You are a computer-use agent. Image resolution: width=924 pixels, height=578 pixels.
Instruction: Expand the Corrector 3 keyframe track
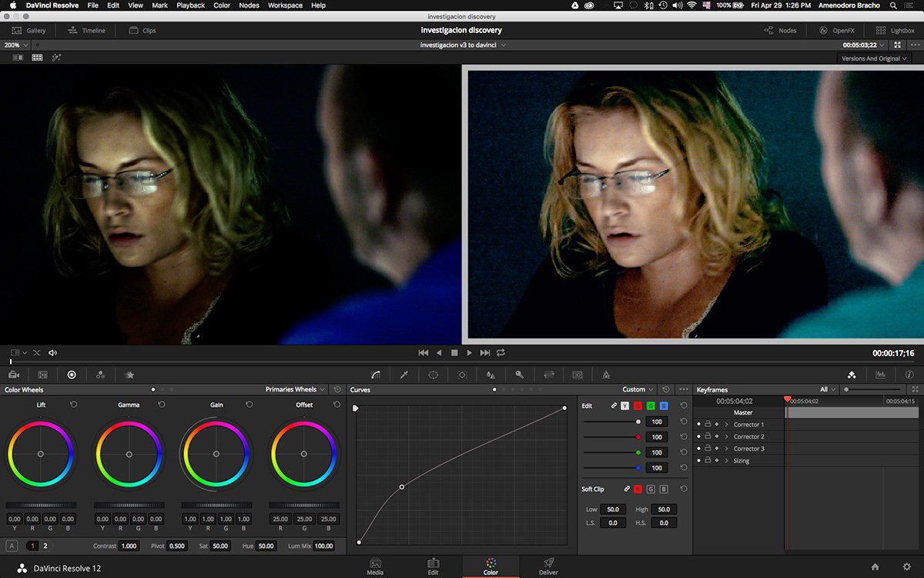[x=726, y=449]
